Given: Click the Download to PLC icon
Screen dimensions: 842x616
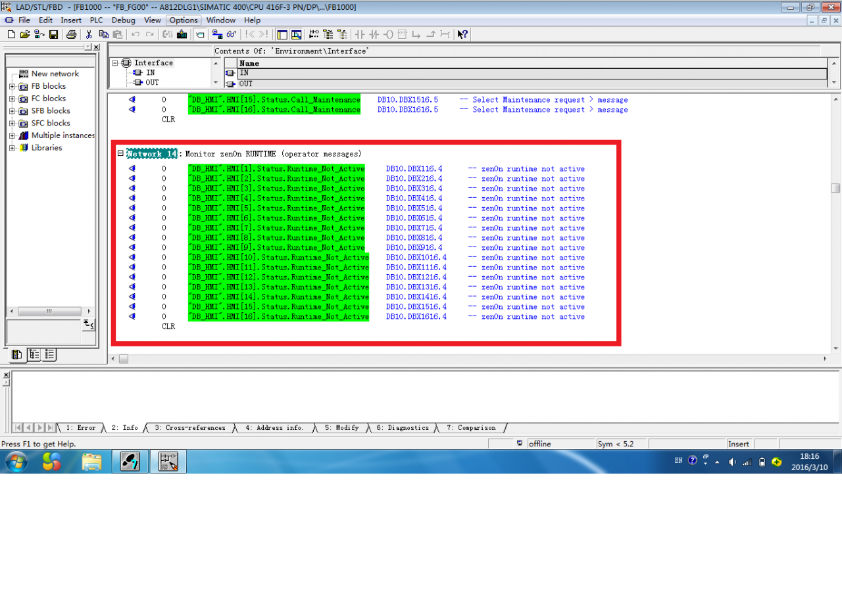Looking at the screenshot, I should (182, 34).
